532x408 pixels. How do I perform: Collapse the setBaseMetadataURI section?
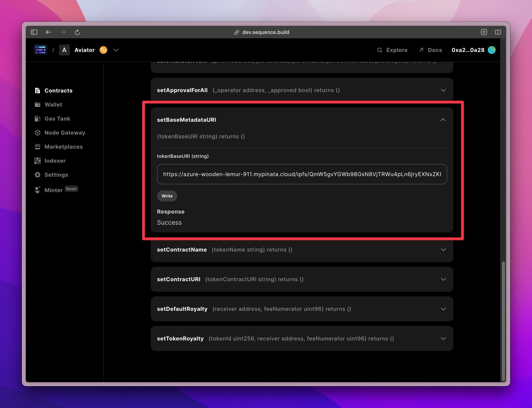point(443,120)
